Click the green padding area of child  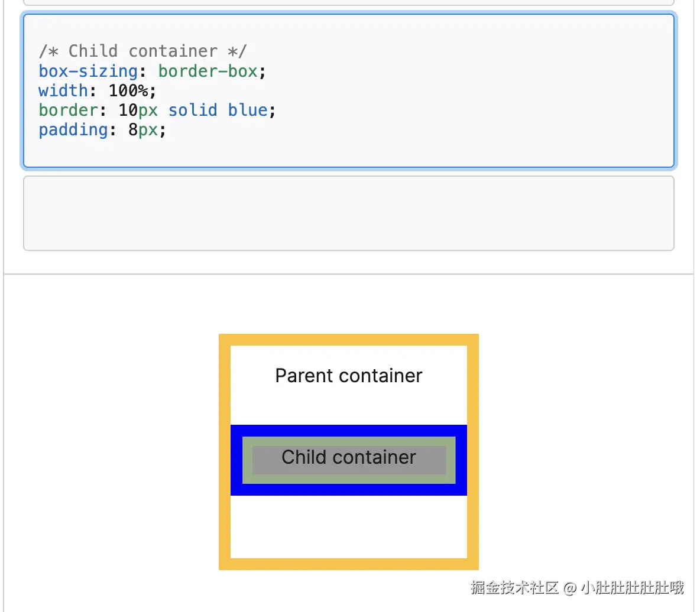click(349, 441)
